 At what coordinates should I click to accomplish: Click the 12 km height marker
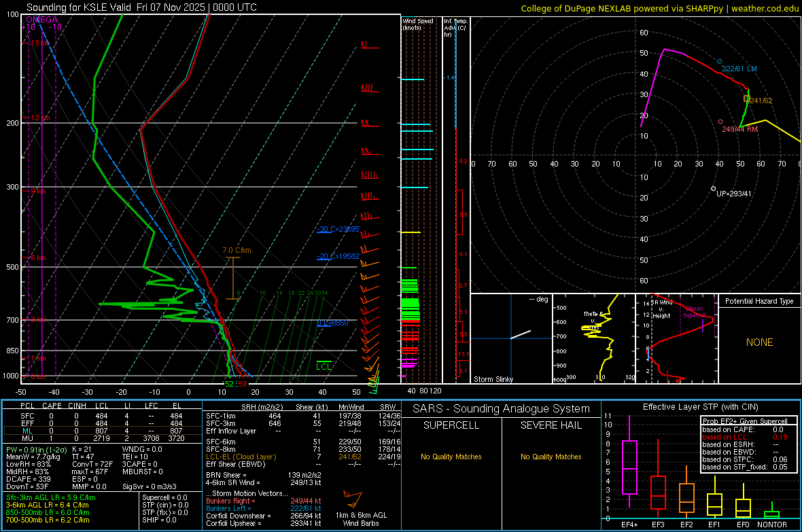point(40,118)
